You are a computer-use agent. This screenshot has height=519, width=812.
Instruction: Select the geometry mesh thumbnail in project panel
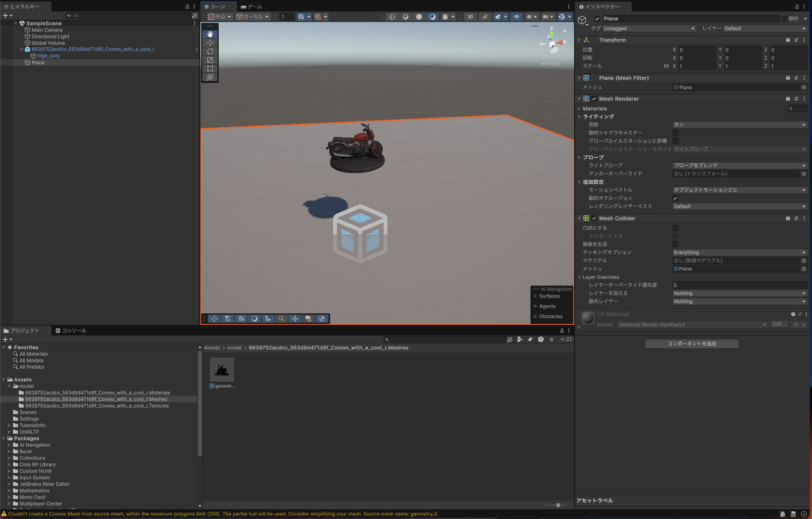click(222, 369)
